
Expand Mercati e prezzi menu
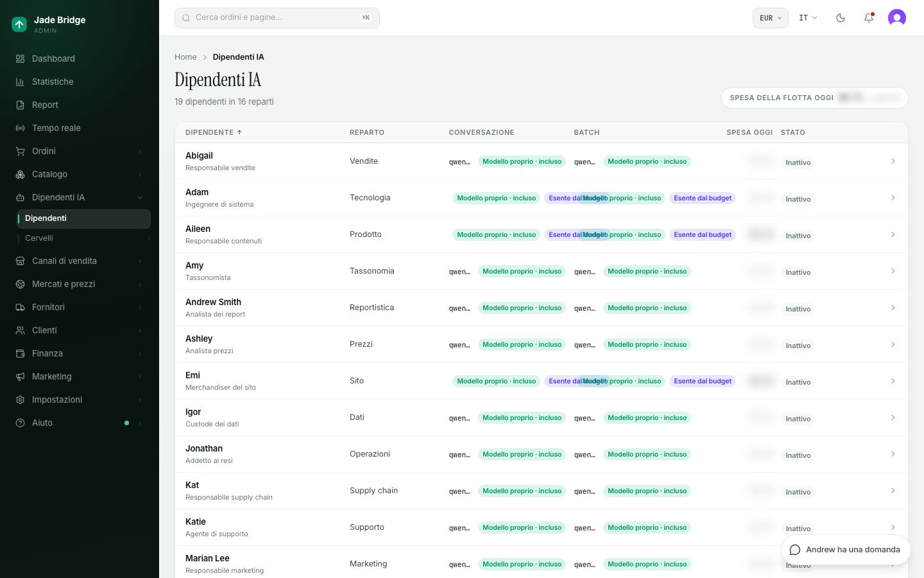pyautogui.click(x=80, y=284)
